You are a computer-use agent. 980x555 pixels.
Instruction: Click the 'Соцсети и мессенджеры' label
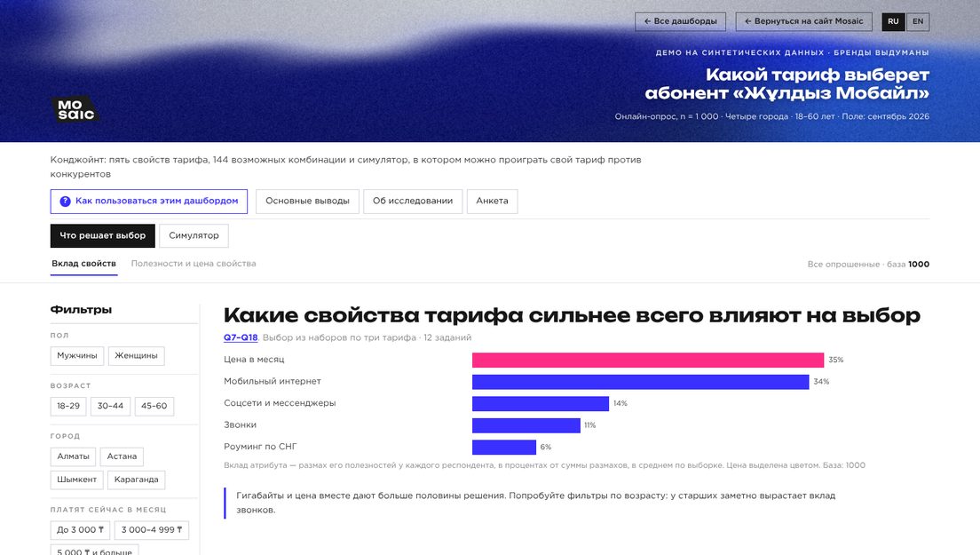click(280, 403)
